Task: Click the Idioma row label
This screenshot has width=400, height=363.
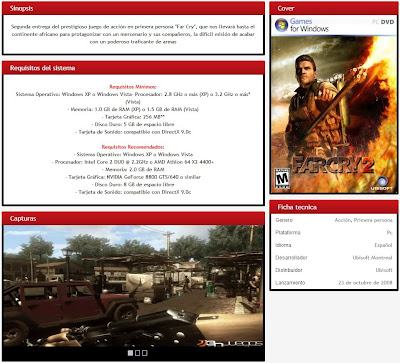Action: (x=283, y=245)
